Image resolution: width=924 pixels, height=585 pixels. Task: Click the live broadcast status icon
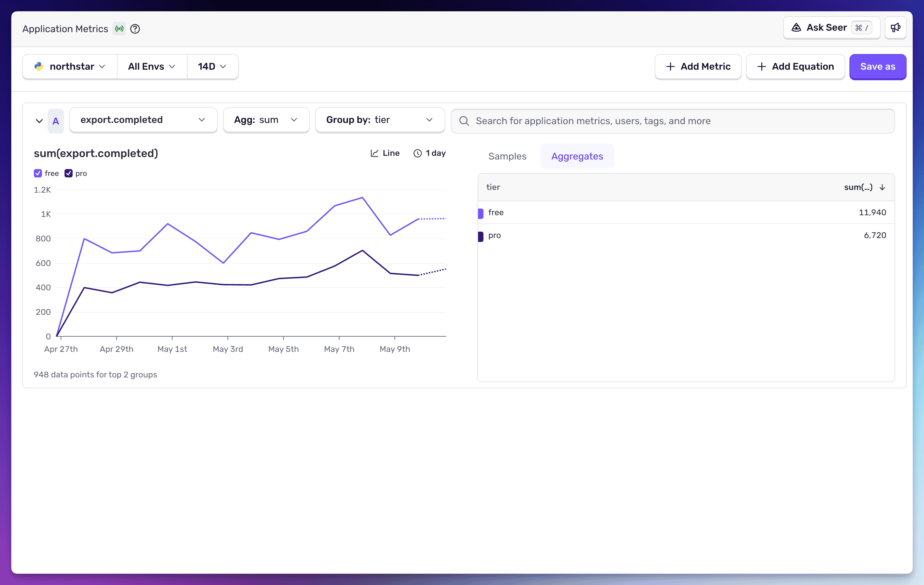coord(119,29)
